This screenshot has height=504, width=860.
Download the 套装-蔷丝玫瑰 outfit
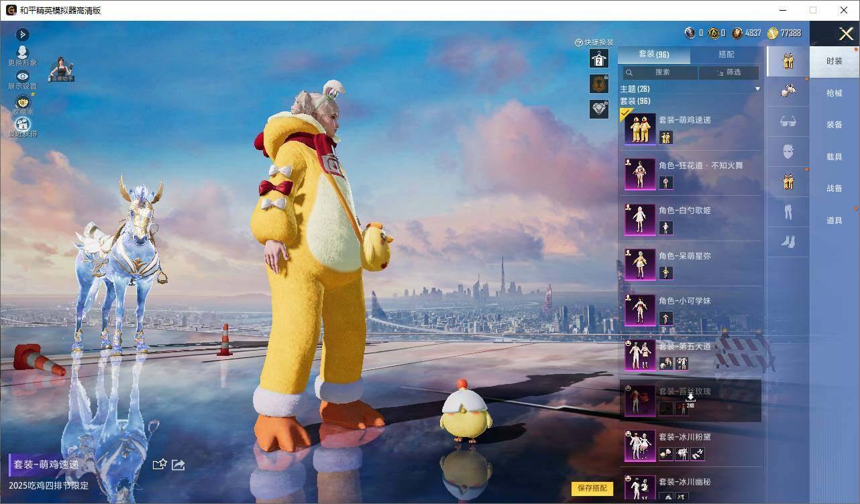(690, 399)
